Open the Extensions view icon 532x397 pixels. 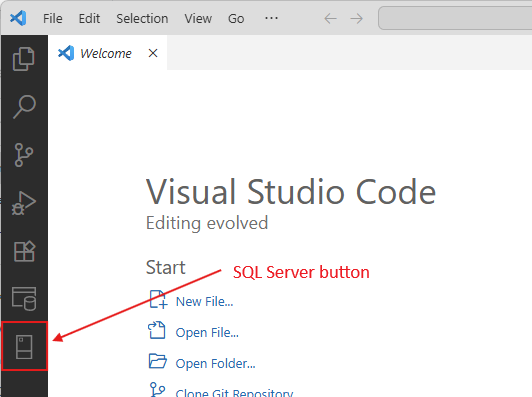pos(24,251)
